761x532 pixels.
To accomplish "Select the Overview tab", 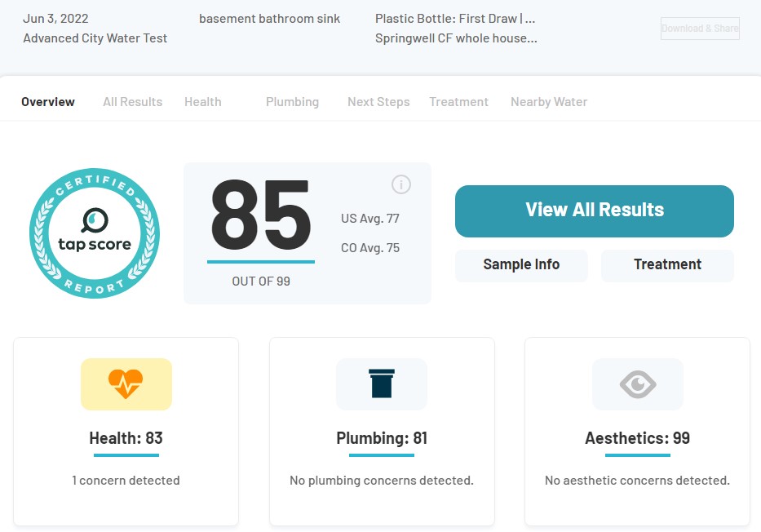I will (48, 102).
